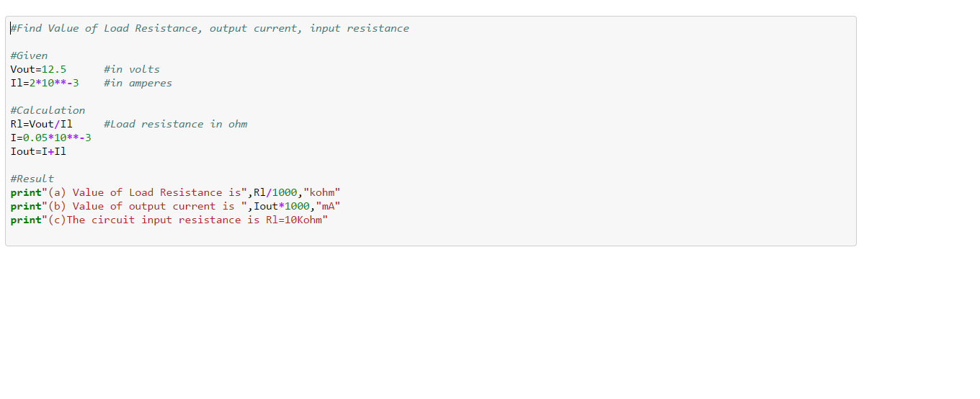Click the print keyword of the (a) statement

(x=26, y=193)
